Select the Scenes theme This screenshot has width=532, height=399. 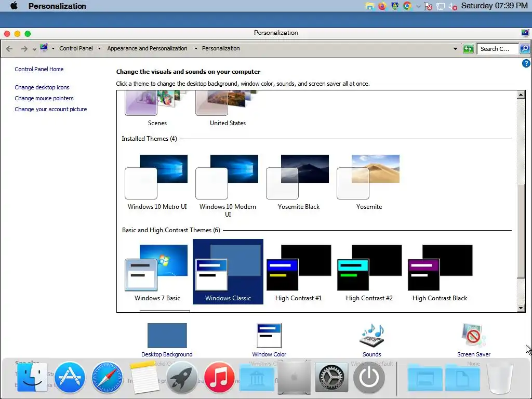coord(157,109)
